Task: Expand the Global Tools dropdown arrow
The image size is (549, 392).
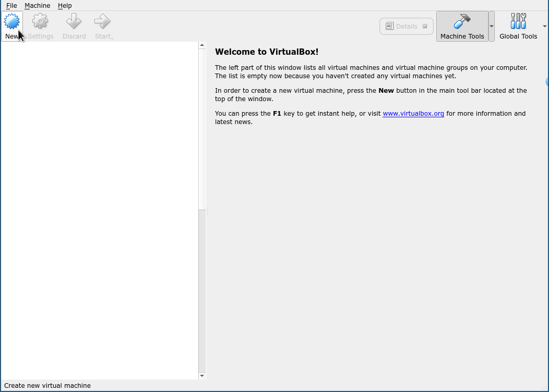Action: click(x=544, y=26)
